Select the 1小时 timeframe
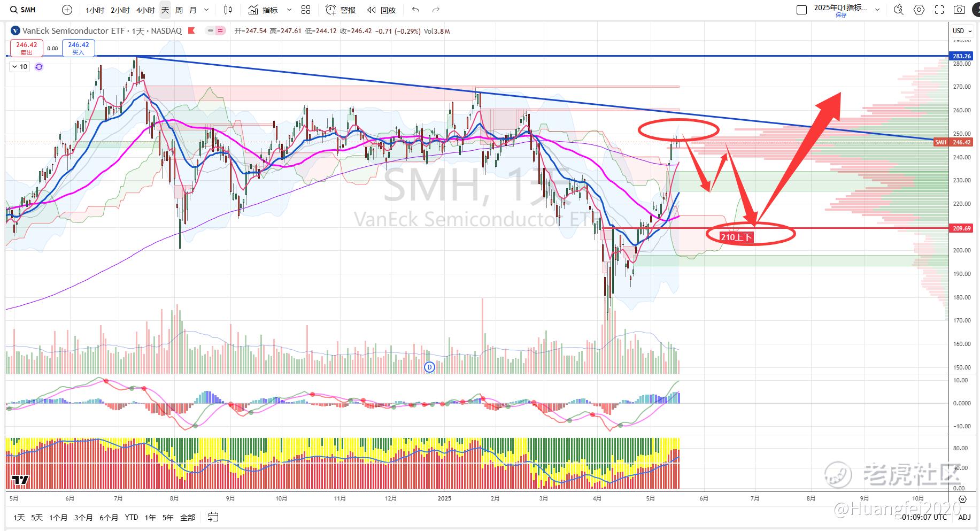The width and height of the screenshot is (980, 531). 95,10
